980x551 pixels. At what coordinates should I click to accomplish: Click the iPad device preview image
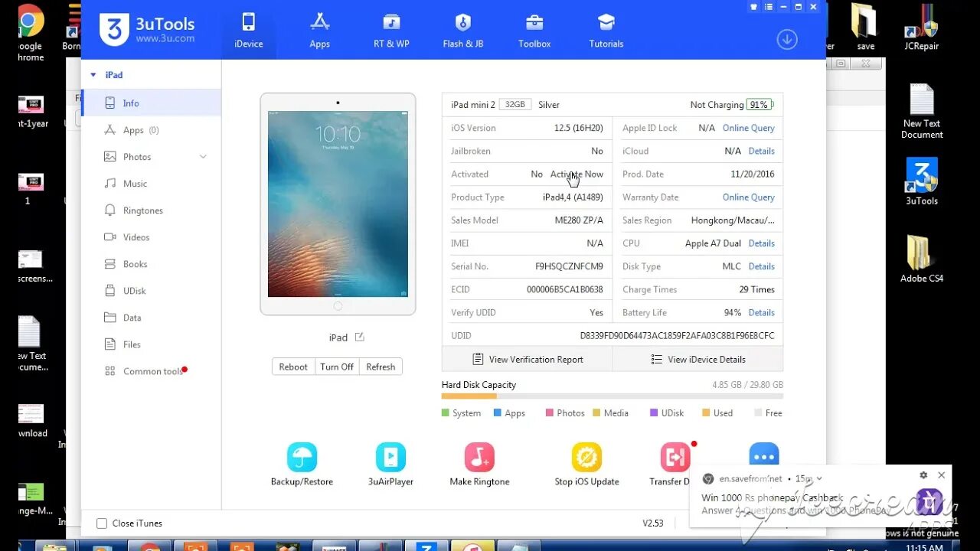[x=338, y=204]
